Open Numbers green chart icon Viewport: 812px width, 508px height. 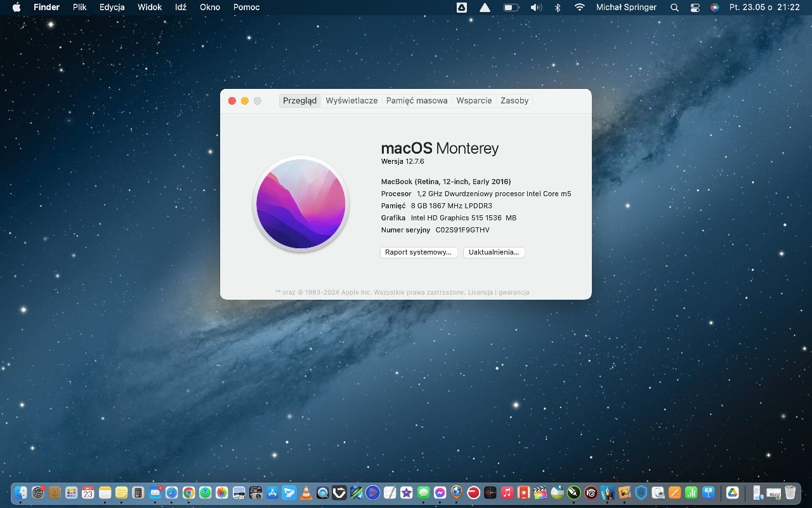[691, 492]
